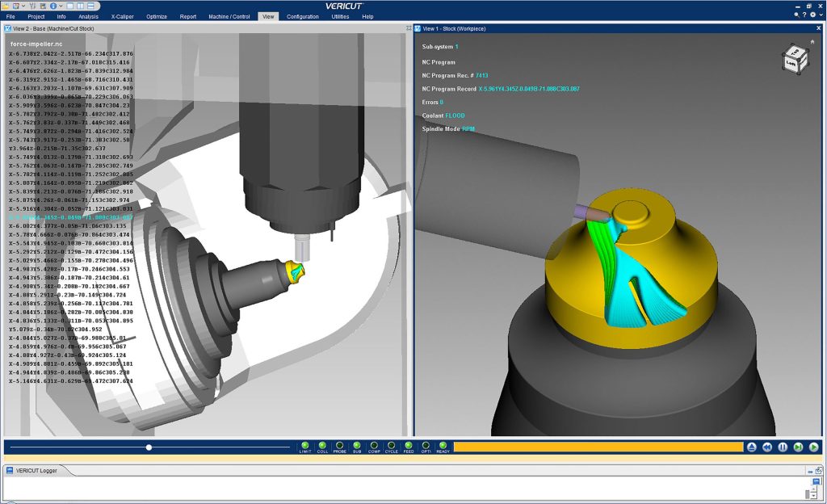827x504 pixels.
Task: Pause the simulation
Action: click(x=783, y=447)
